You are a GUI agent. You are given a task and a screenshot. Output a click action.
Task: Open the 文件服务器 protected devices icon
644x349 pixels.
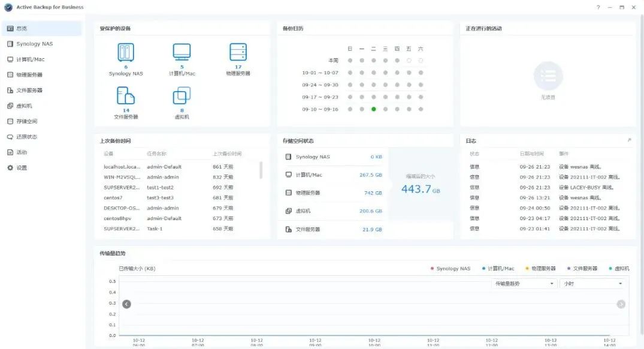pos(126,96)
